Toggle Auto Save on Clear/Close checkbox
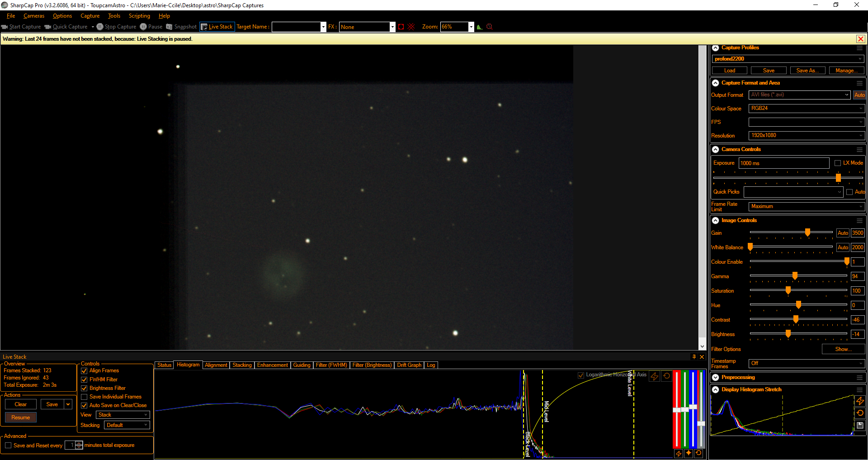The width and height of the screenshot is (868, 460). [x=84, y=405]
